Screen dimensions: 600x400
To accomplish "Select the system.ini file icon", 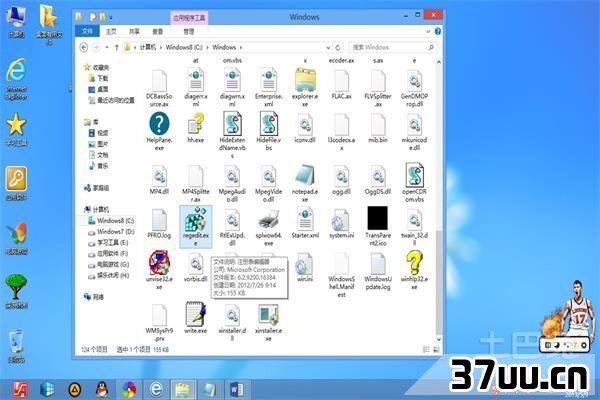I will (341, 220).
